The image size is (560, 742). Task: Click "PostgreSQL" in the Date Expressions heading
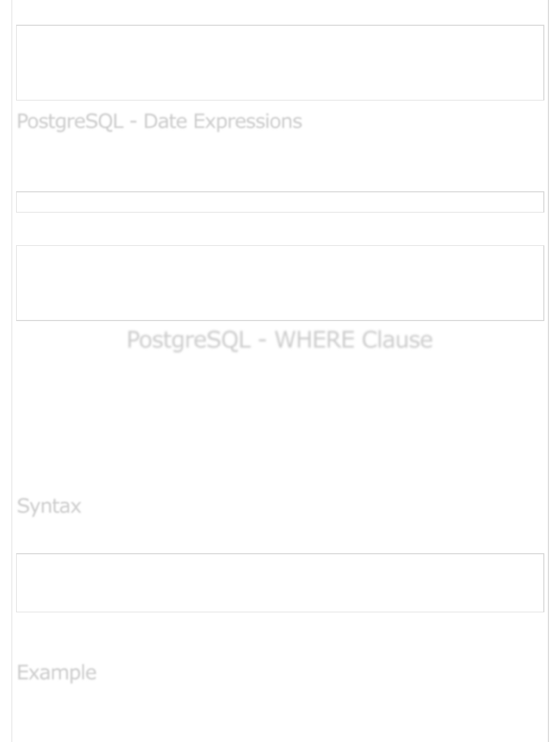pyautogui.click(x=70, y=122)
